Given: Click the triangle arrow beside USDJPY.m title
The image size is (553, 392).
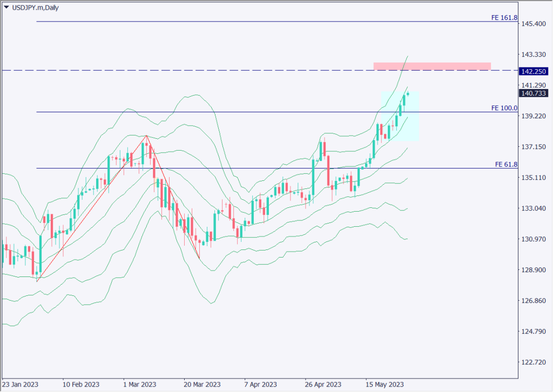Looking at the screenshot, I should click(6, 6).
